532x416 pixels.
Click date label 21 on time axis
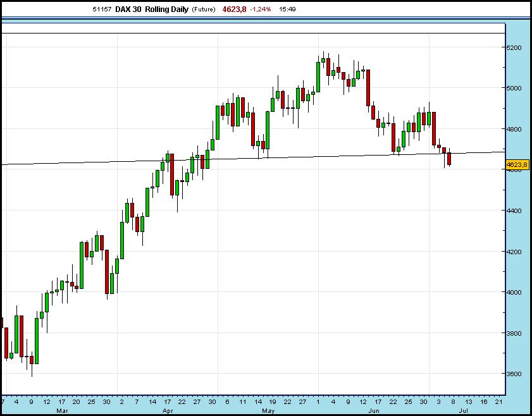click(498, 402)
